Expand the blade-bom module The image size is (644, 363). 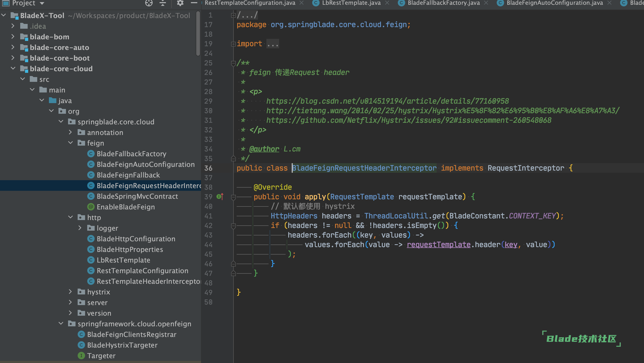pos(13,37)
